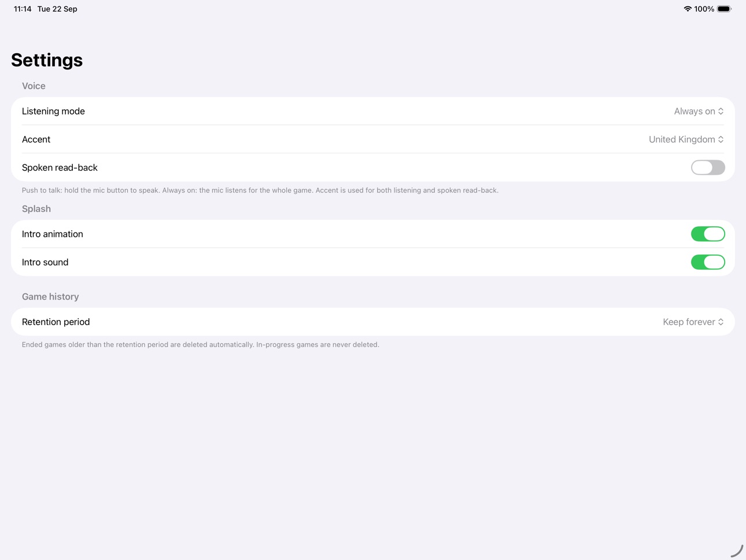746x560 pixels.
Task: Click the "Spoken read-back" label
Action: [x=60, y=168]
